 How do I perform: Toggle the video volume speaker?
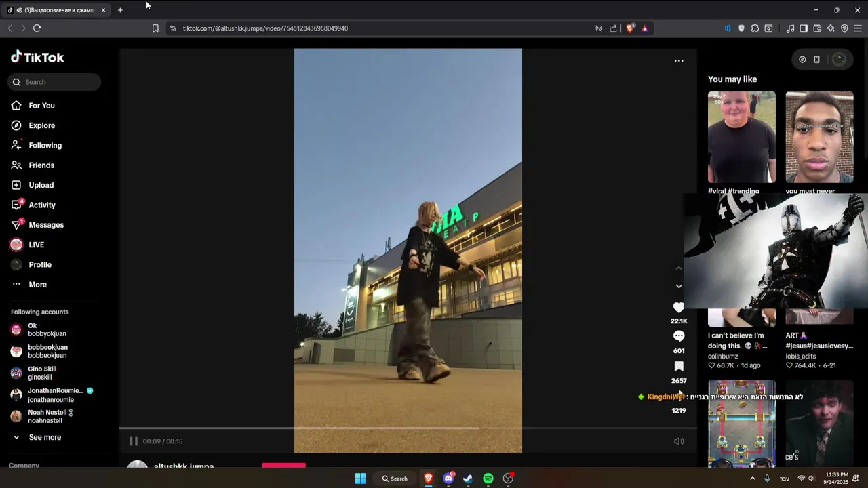tap(679, 441)
